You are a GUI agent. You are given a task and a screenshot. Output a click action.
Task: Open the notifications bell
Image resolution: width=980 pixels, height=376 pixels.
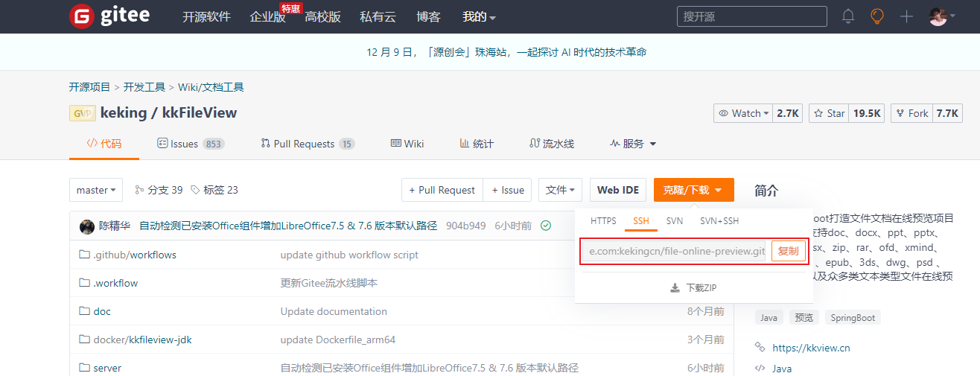tap(848, 16)
